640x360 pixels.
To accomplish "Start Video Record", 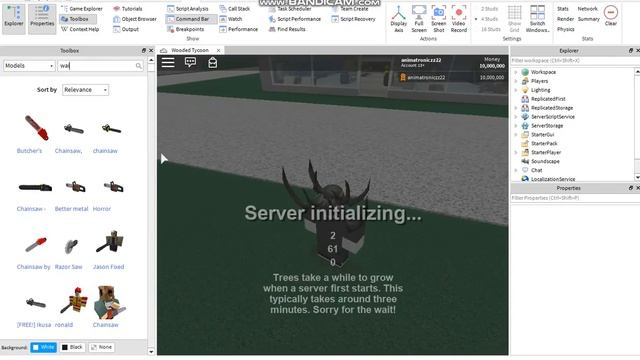I will coord(459,19).
